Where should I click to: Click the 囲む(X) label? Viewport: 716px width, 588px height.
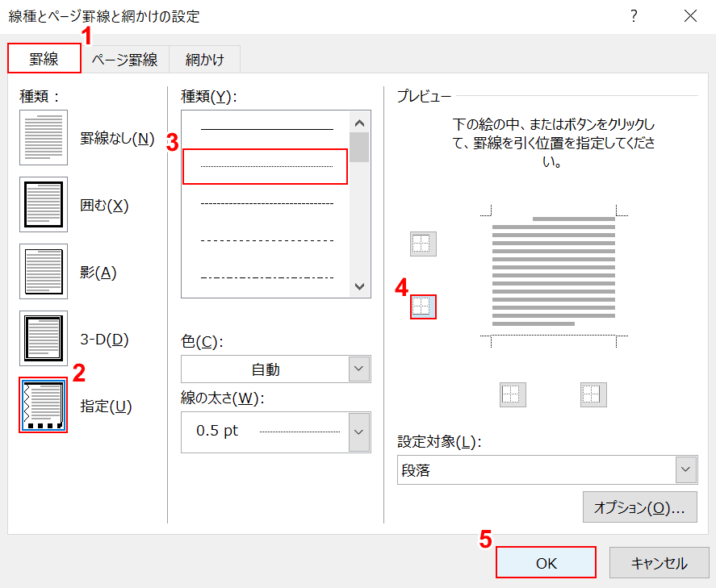tap(104, 205)
